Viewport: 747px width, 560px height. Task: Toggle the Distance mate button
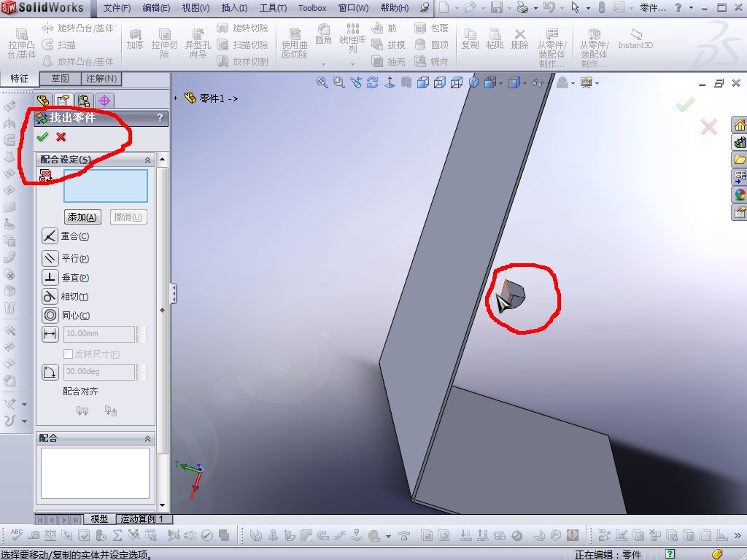[50, 334]
